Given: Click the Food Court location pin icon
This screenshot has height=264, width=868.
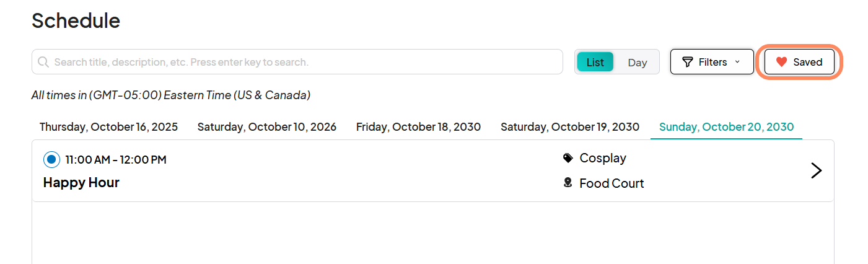Looking at the screenshot, I should click(x=568, y=183).
